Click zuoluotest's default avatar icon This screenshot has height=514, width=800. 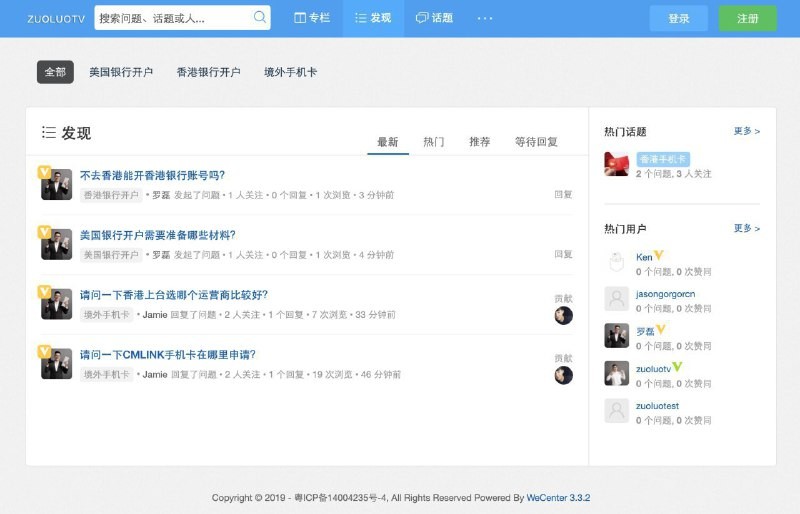pos(616,410)
